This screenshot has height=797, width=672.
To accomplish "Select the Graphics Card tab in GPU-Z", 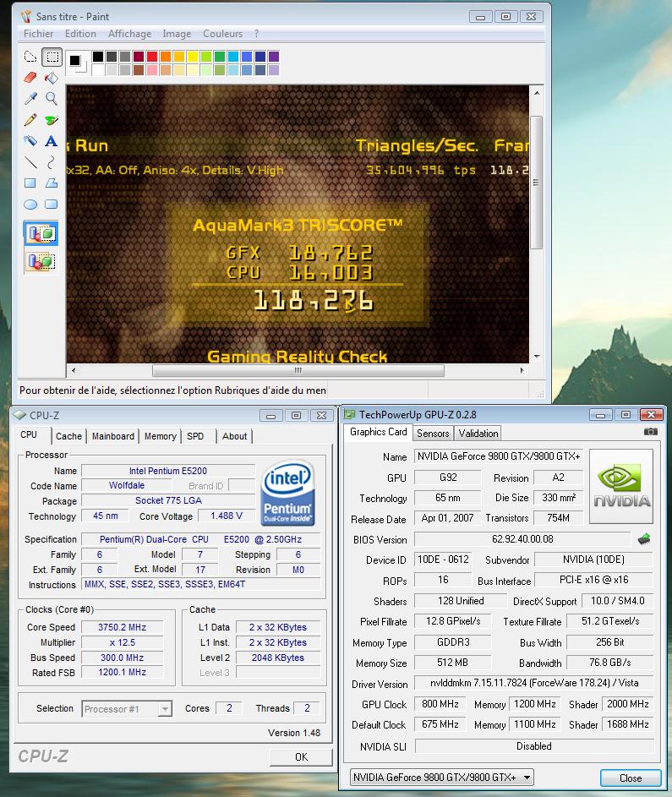I will coord(378,432).
